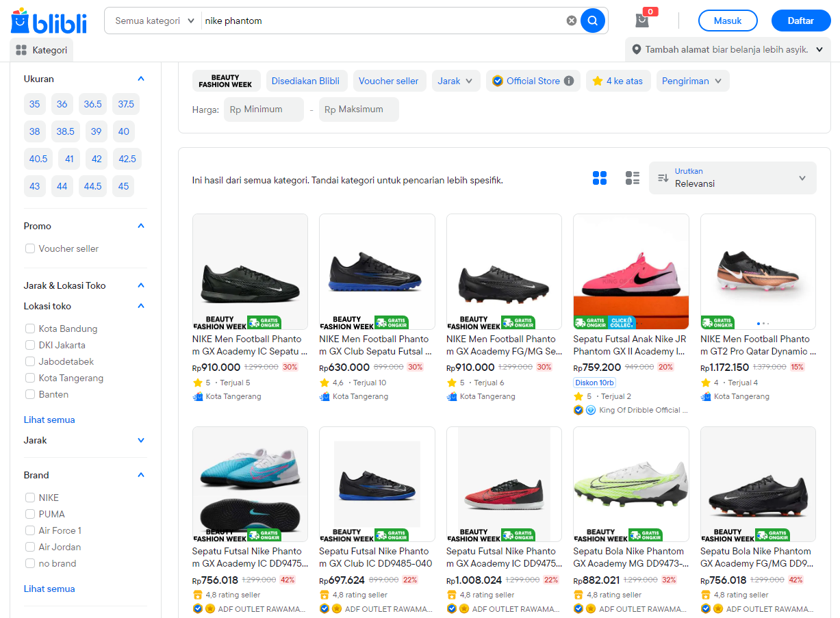Click the nike phantom search input
The image size is (840, 618).
tap(383, 21)
